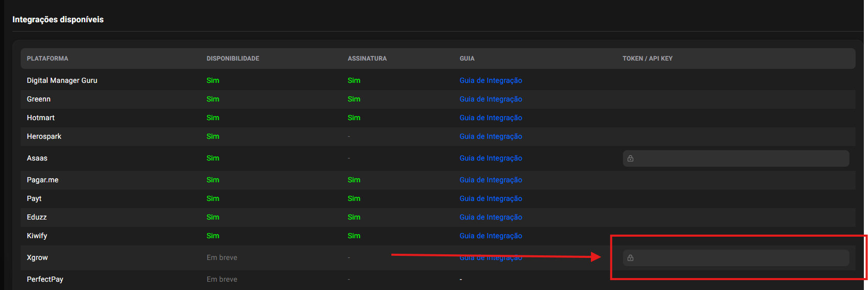Select the Payt platform name
Image resolution: width=868 pixels, height=290 pixels.
pyautogui.click(x=34, y=198)
